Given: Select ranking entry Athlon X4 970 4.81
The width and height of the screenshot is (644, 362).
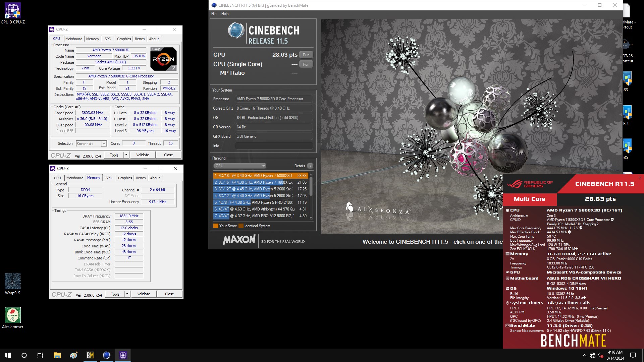Looking at the screenshot, I should point(260,209).
